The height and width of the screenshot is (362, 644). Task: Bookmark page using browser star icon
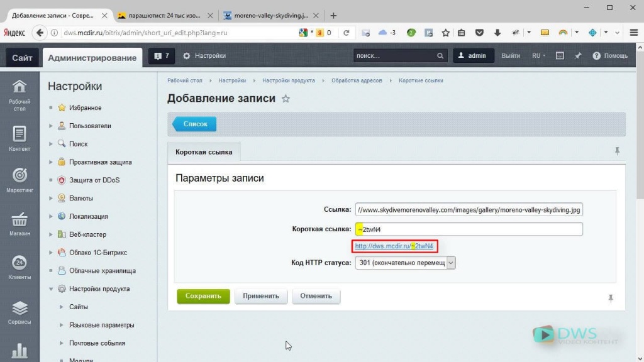(x=446, y=33)
